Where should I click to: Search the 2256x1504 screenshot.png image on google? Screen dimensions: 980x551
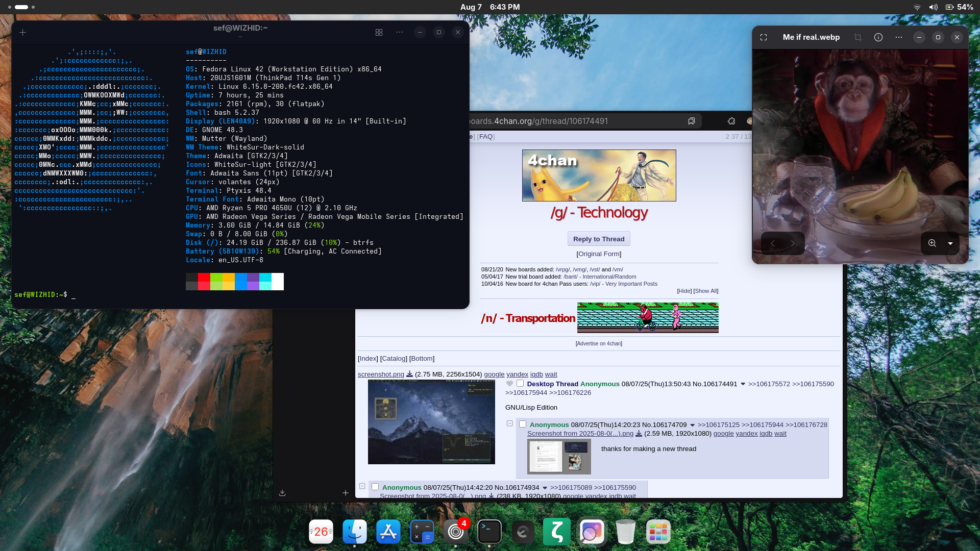coord(494,374)
